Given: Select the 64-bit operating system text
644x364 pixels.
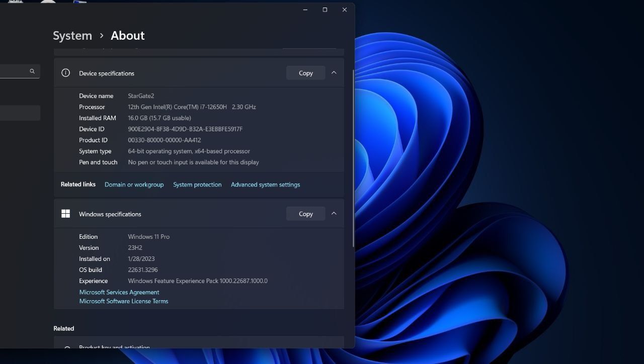Looking at the screenshot, I should tap(189, 151).
